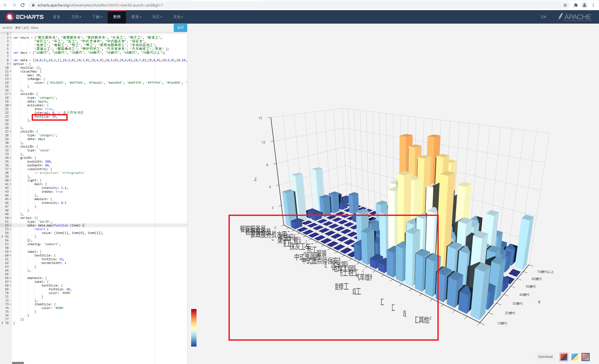Open the 其他 dropdown menu
Screen dimensions: 599x364
click(x=178, y=17)
